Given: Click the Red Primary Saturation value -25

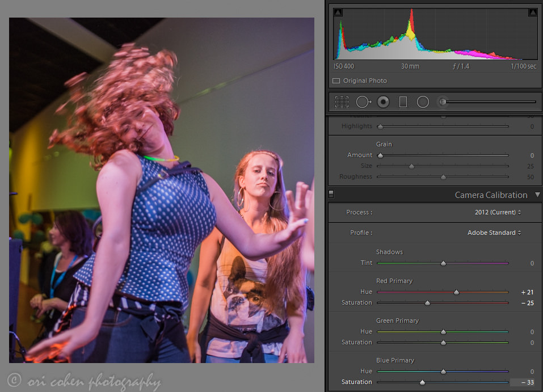Looking at the screenshot, I should pyautogui.click(x=528, y=303).
